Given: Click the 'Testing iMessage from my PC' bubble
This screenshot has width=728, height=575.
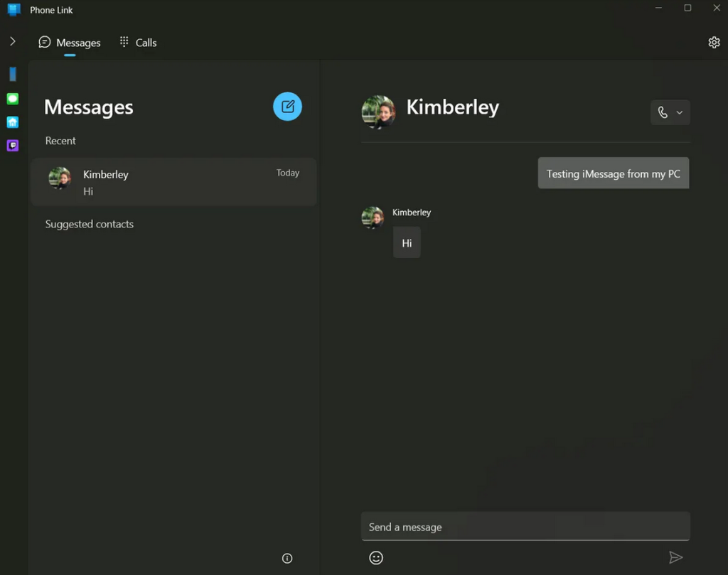Looking at the screenshot, I should point(613,173).
